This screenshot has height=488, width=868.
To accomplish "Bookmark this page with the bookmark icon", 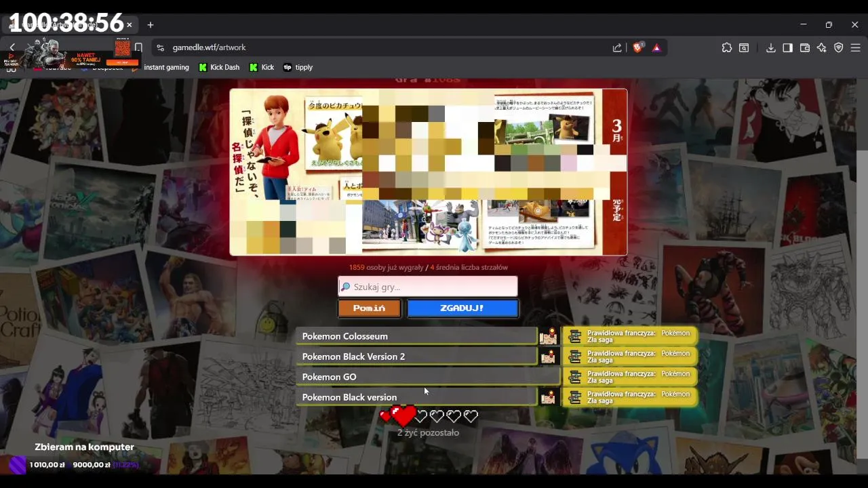I will 138,47.
